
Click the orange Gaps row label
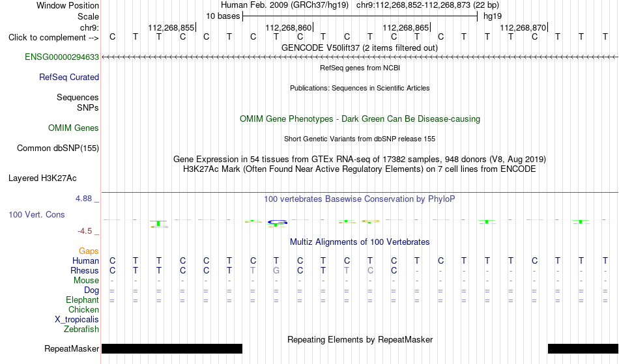point(89,251)
